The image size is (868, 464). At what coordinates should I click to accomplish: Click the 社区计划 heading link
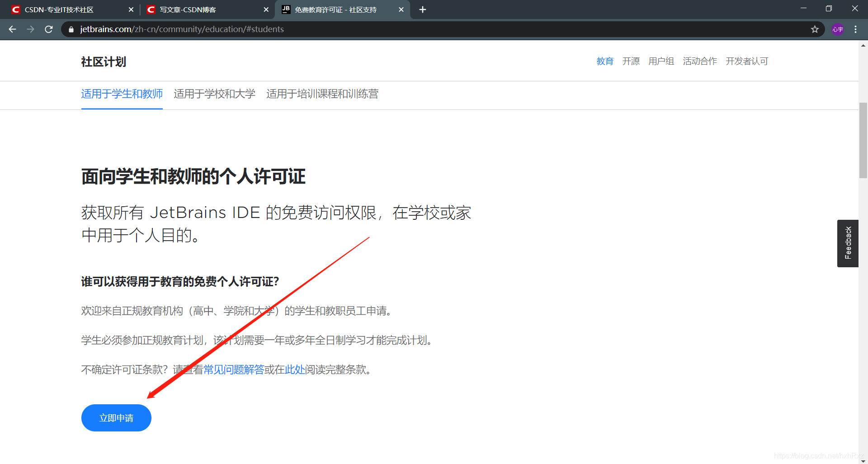tap(104, 62)
